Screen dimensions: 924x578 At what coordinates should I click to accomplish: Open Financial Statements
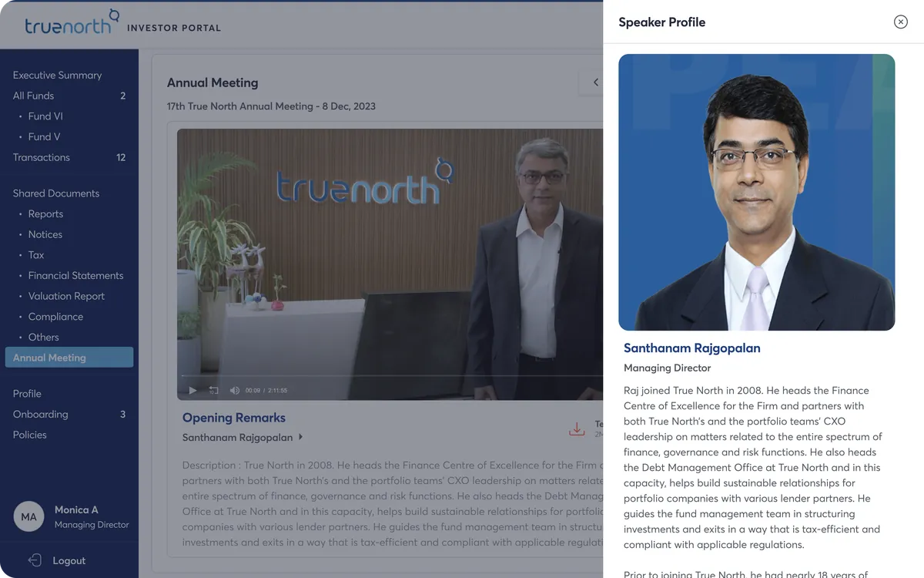pos(75,275)
